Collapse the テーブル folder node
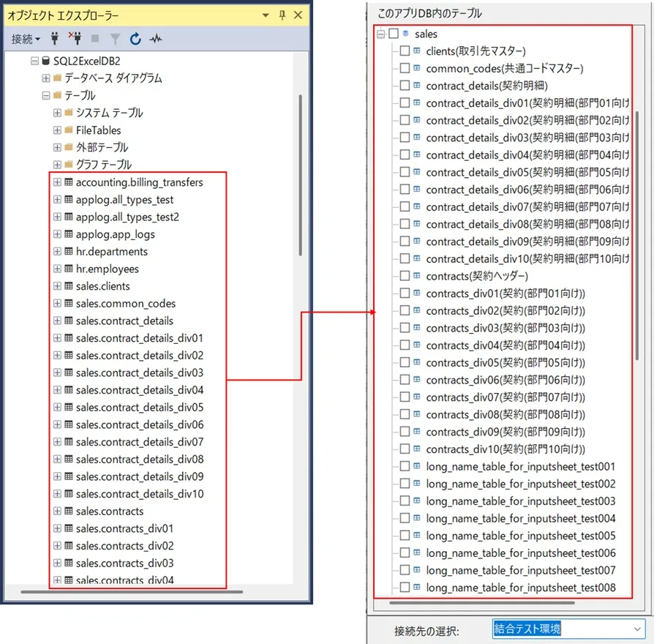The image size is (654, 644). pyautogui.click(x=46, y=96)
